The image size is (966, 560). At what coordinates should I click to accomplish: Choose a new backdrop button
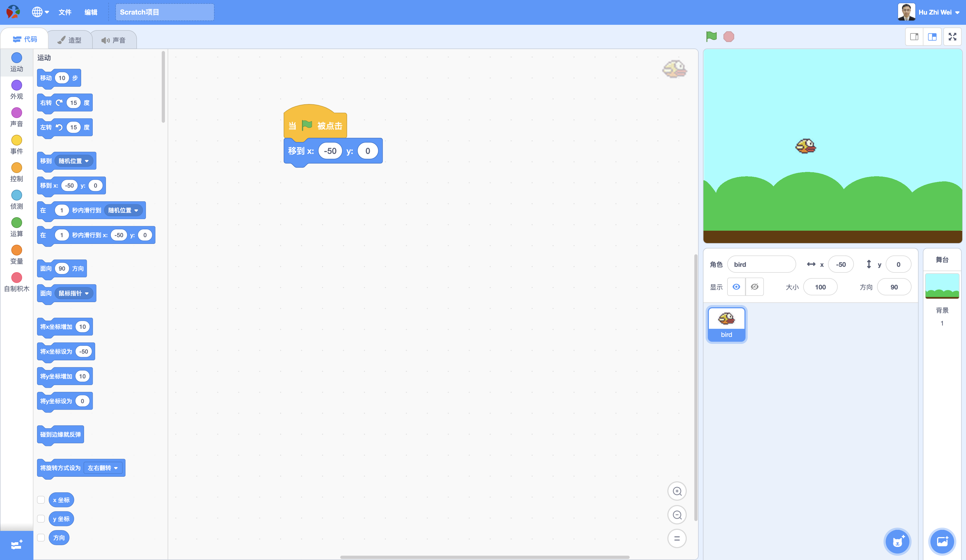(942, 542)
